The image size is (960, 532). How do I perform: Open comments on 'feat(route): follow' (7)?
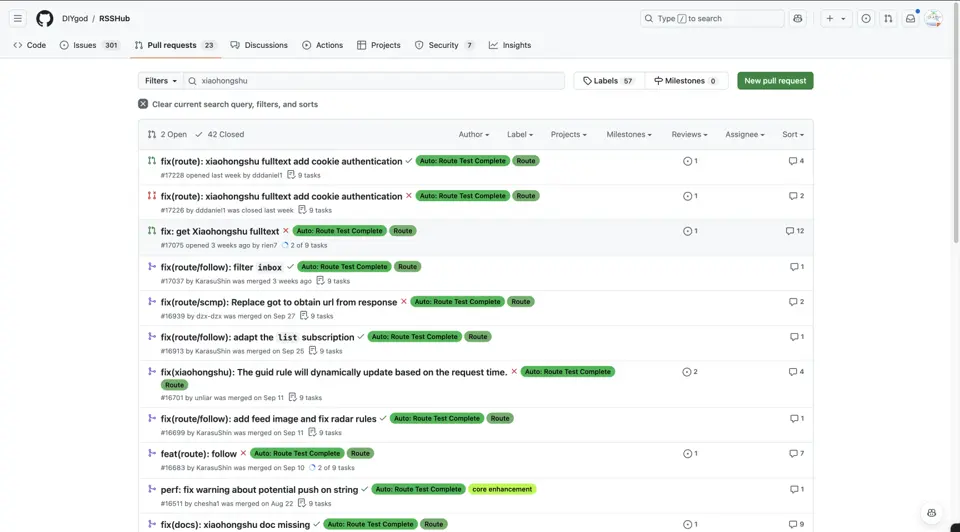pyautogui.click(x=796, y=454)
